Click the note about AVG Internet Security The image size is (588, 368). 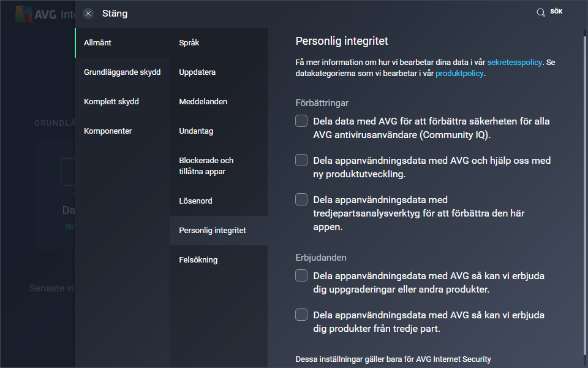click(393, 359)
